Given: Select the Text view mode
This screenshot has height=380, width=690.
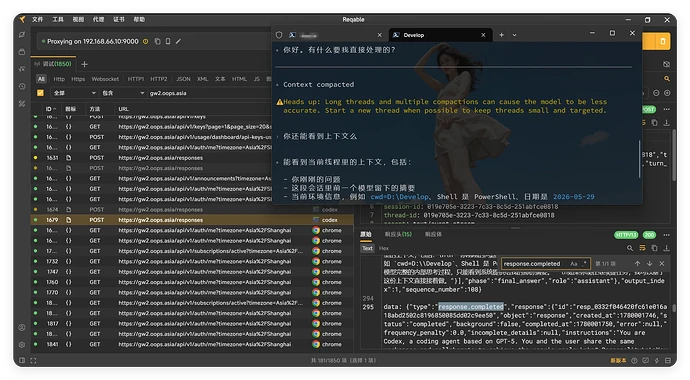Looking at the screenshot, I should point(367,248).
